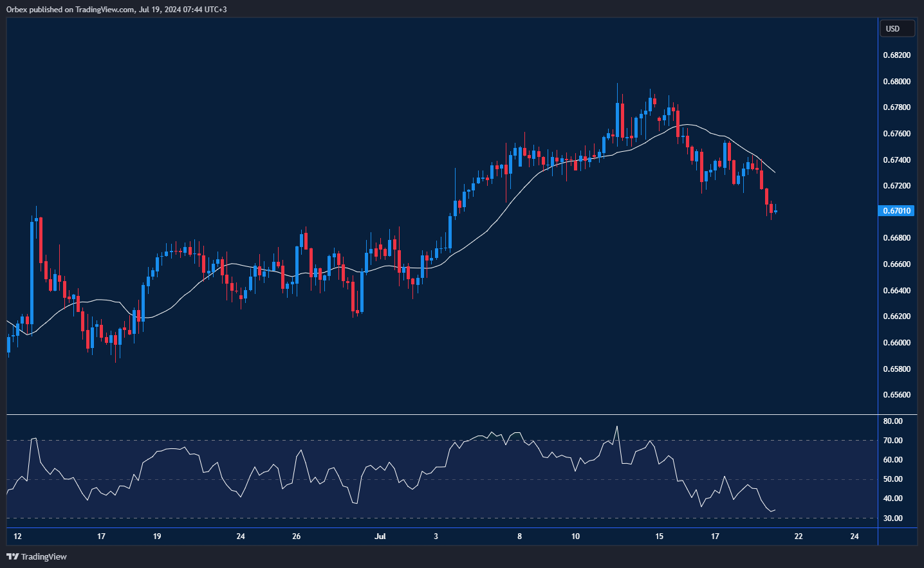Screen dimensions: 924x568
Task: Click the 70.00 dashed overbought line label
Action: (x=892, y=441)
